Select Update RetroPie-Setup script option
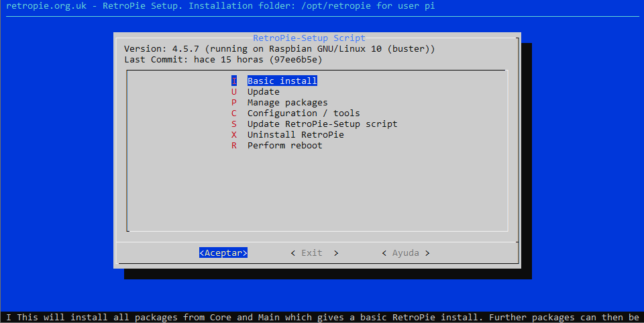This screenshot has height=323, width=644. pyautogui.click(x=323, y=124)
